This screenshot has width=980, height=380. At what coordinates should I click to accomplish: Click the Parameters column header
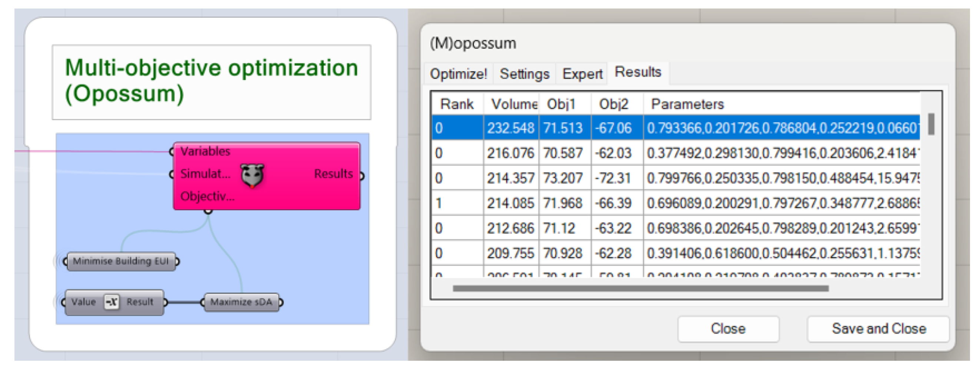tap(687, 104)
